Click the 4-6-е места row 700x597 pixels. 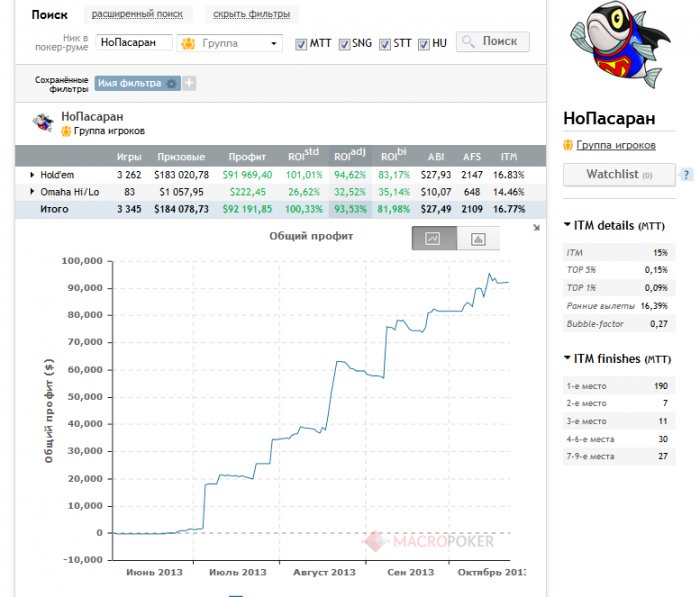[x=619, y=439]
